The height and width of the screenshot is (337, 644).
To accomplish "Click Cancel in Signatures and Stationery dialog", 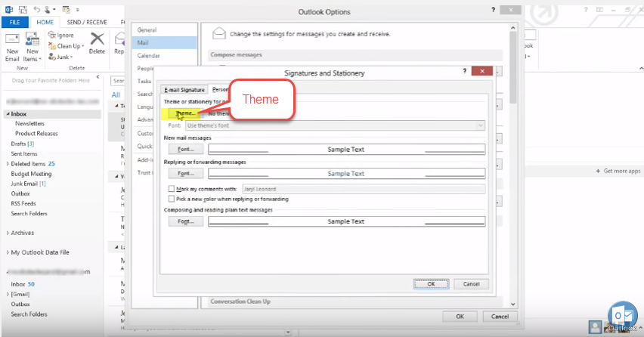I will click(x=471, y=284).
